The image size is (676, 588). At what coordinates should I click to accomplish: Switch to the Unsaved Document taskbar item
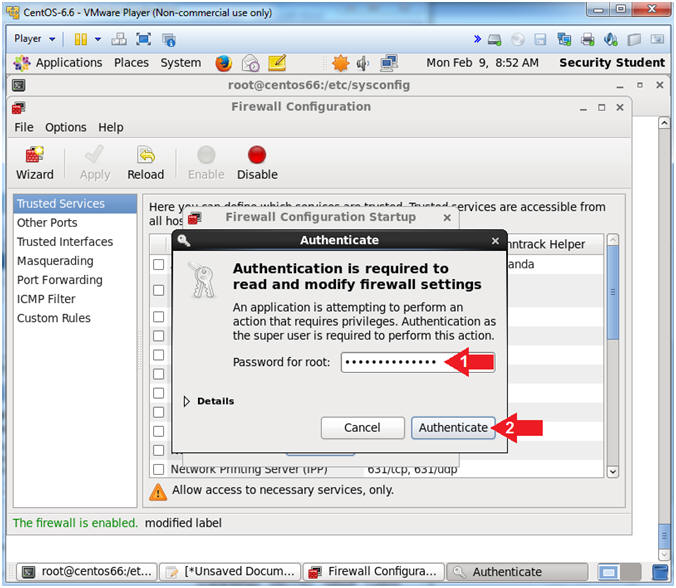click(x=230, y=572)
